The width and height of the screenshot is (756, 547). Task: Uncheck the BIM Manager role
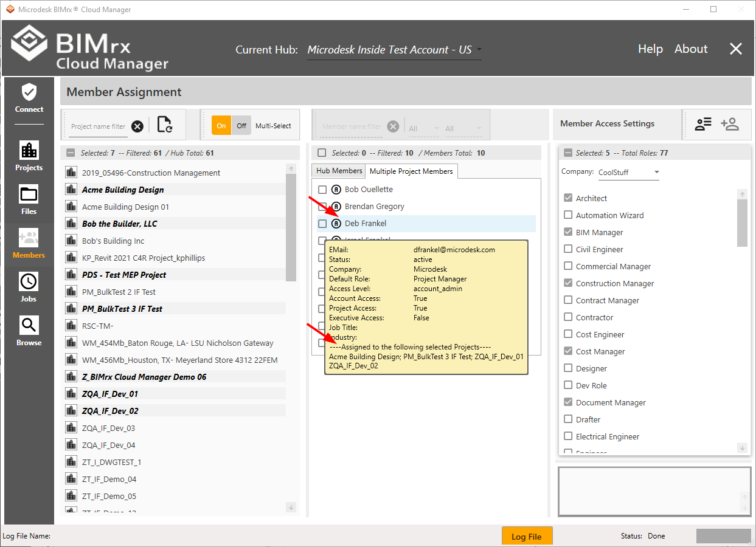[568, 232]
